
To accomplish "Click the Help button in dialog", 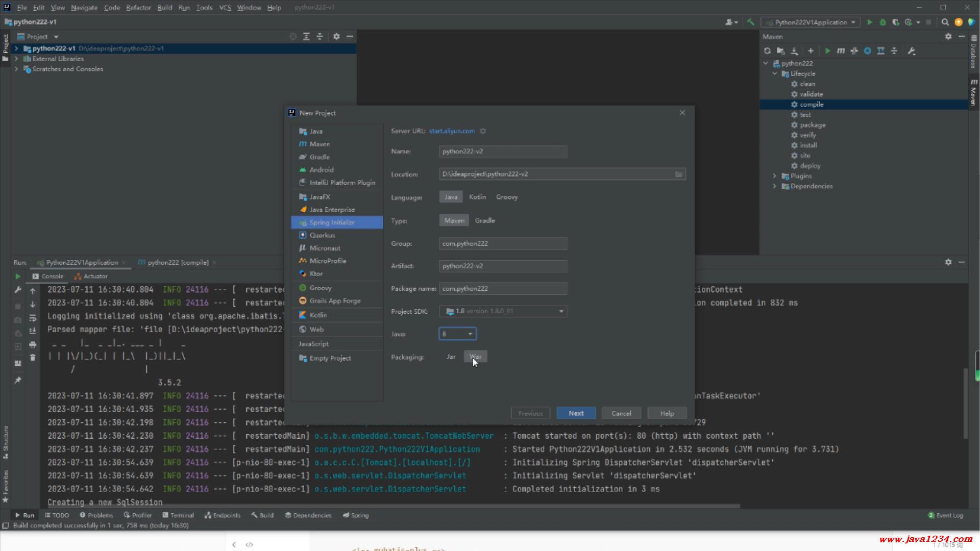I will [x=667, y=413].
